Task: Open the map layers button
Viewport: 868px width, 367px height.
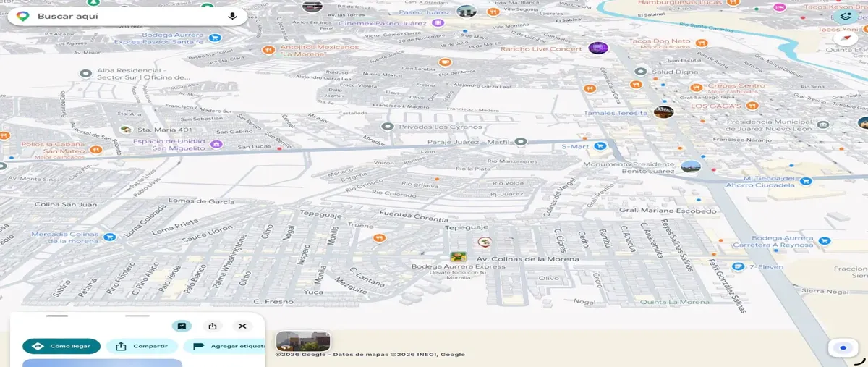Action: click(x=844, y=16)
